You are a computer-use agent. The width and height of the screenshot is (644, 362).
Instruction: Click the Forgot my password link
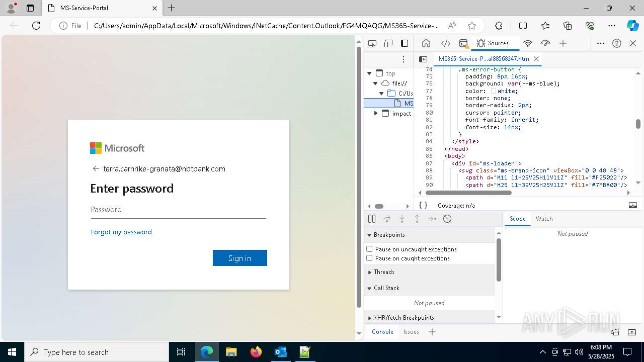(x=121, y=232)
